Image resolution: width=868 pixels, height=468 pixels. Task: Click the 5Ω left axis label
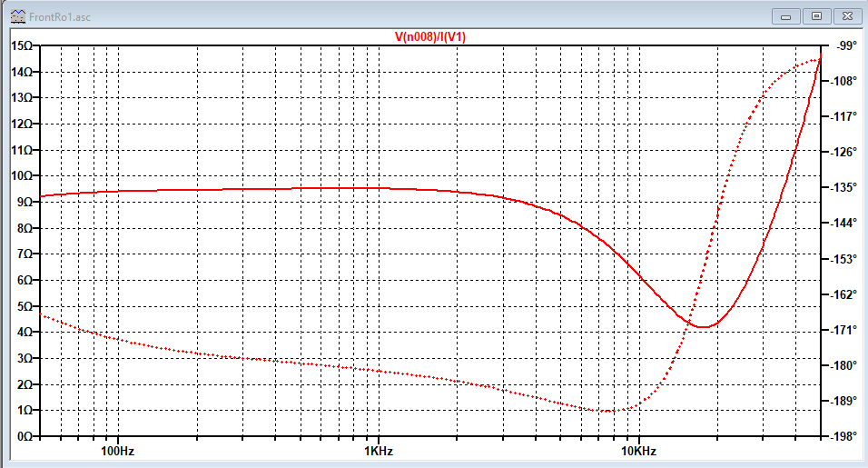pyautogui.click(x=25, y=306)
